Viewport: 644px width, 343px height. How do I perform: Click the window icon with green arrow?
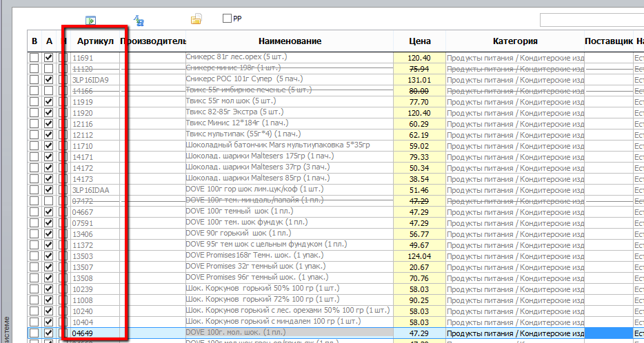pos(90,20)
